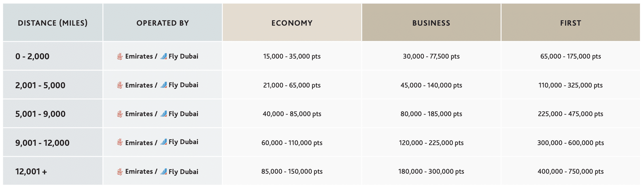The height and width of the screenshot is (189, 644).
Task: Click Fly Dubai logo in 0 - 2,000 row
Action: tap(164, 56)
